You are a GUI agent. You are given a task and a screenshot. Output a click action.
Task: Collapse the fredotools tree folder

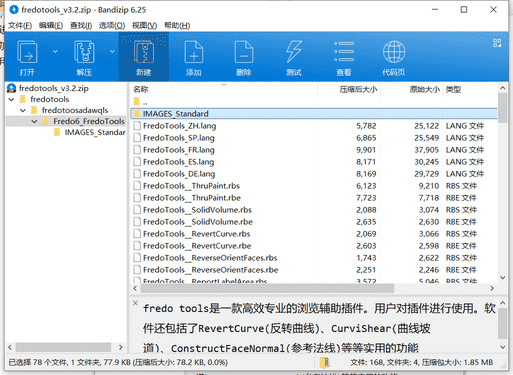point(12,99)
